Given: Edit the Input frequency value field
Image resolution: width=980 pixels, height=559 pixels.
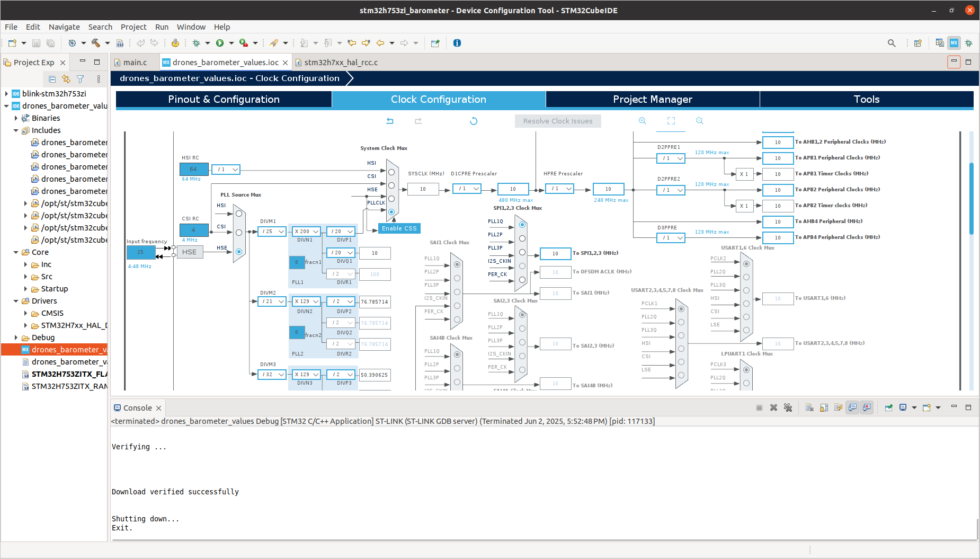Looking at the screenshot, I should [140, 252].
